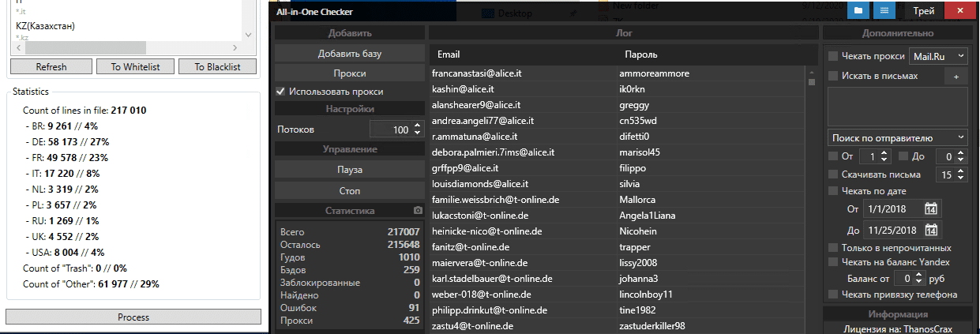Increase the Потоков thread count using up arrow
Image resolution: width=980 pixels, height=334 pixels.
click(418, 126)
